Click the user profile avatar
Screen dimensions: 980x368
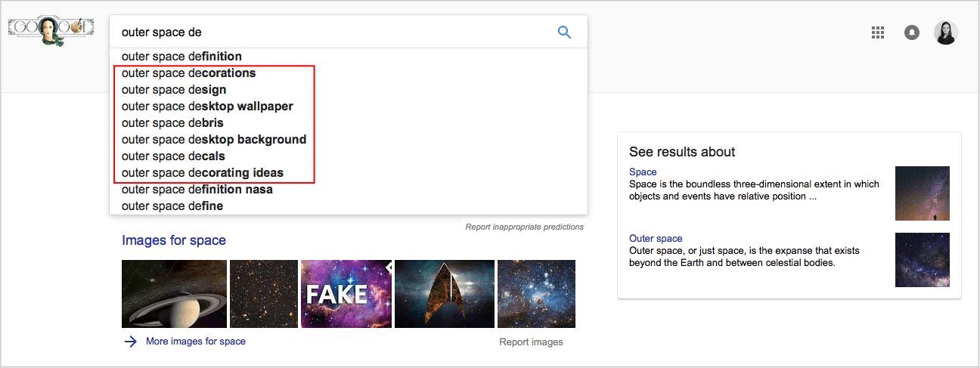[x=945, y=32]
